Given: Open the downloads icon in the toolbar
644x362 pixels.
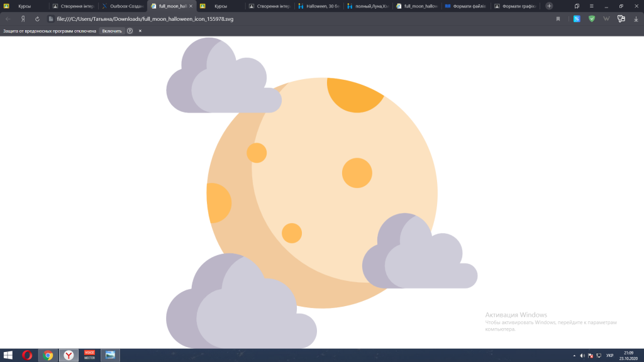Looking at the screenshot, I should pos(636,19).
